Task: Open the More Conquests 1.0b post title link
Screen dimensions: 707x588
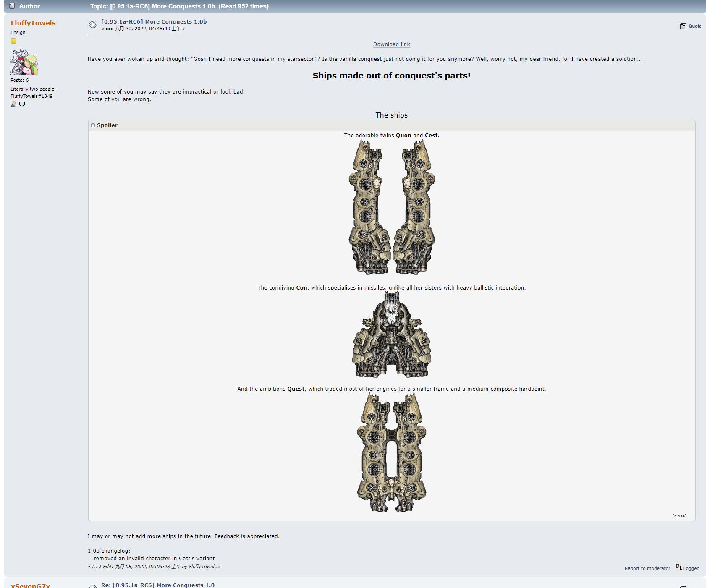Action: coord(154,21)
